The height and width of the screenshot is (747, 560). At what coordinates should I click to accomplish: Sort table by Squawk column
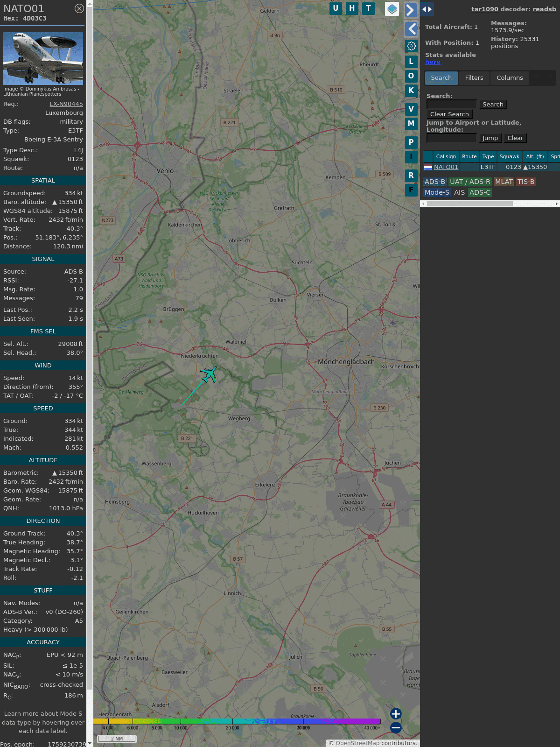510,156
